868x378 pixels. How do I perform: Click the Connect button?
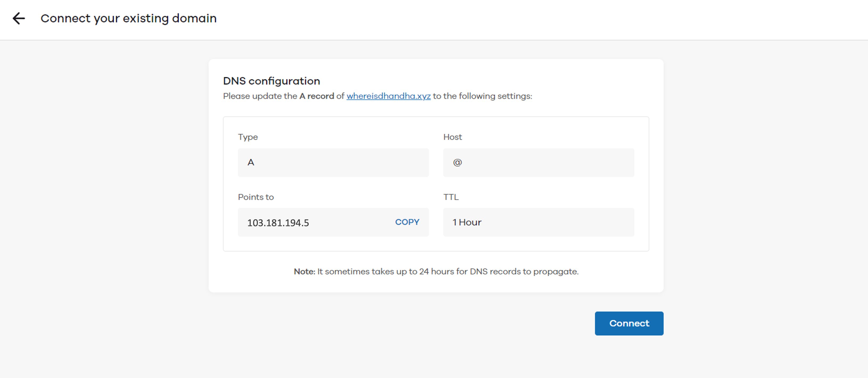click(x=629, y=323)
